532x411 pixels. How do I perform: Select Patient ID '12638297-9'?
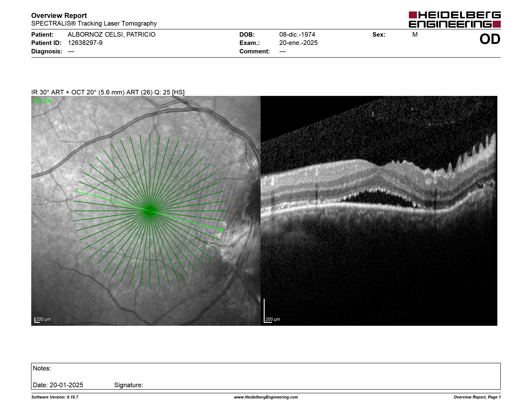[x=85, y=43]
